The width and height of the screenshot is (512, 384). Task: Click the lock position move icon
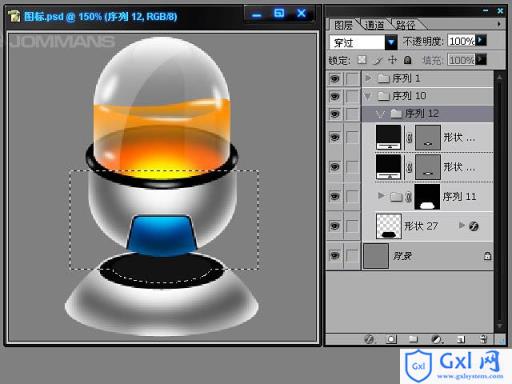pyautogui.click(x=393, y=60)
